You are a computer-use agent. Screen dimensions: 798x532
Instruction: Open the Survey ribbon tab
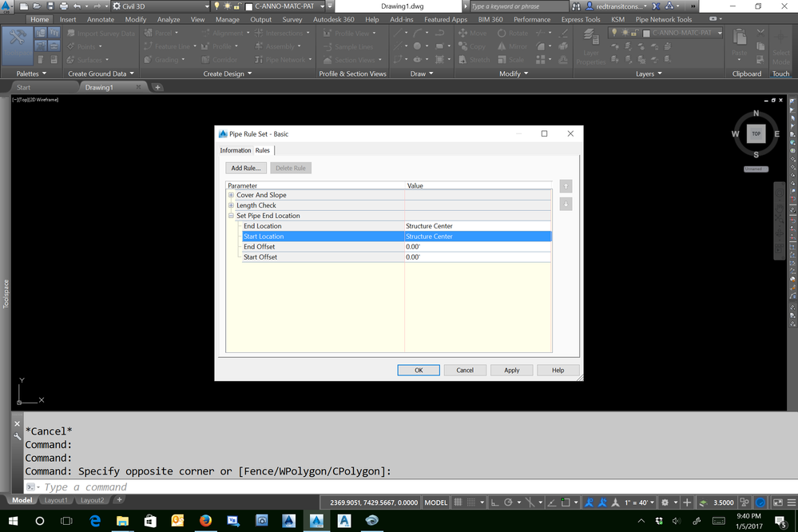click(x=292, y=19)
